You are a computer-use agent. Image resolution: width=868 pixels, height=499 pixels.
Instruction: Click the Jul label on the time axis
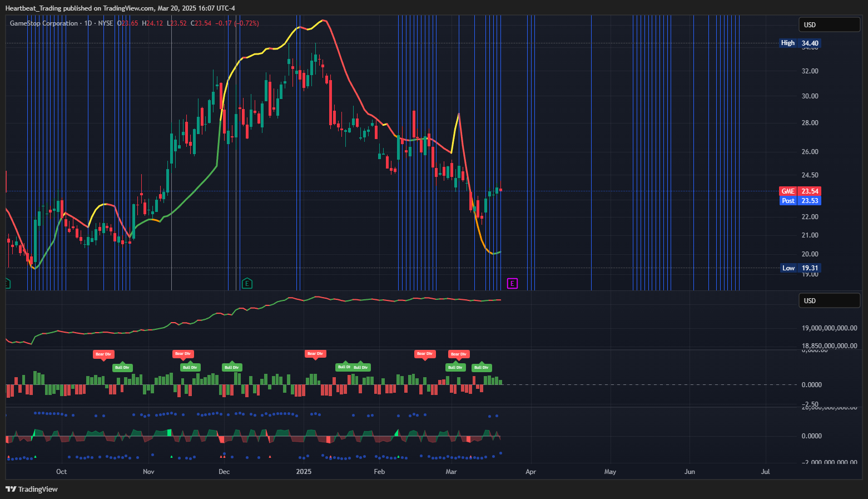pyautogui.click(x=766, y=472)
